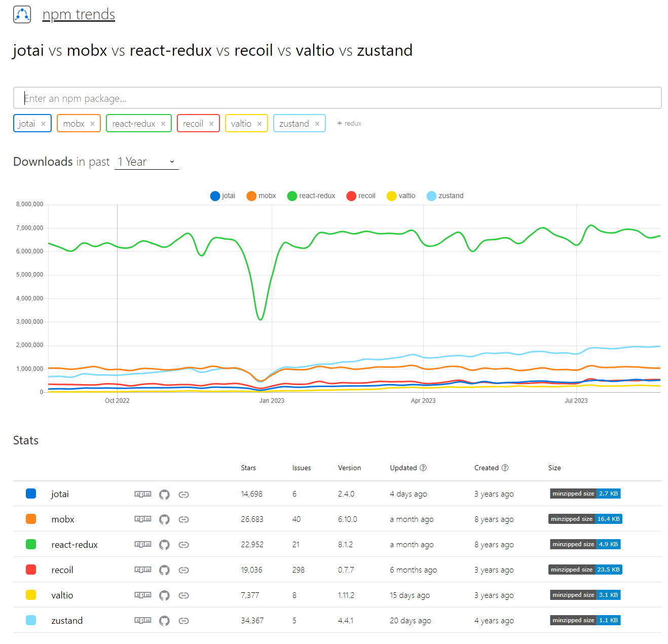Toggle valtio series in chart legend
Image resolution: width=668 pixels, height=644 pixels.
(x=401, y=196)
